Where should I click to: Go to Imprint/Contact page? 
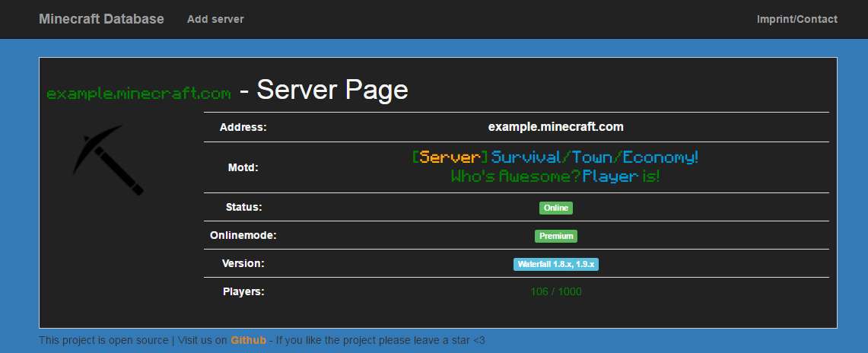[x=796, y=19]
